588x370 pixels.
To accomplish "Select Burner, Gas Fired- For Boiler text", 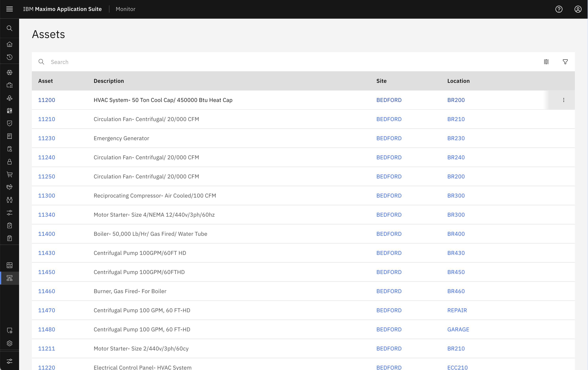I will 130,291.
